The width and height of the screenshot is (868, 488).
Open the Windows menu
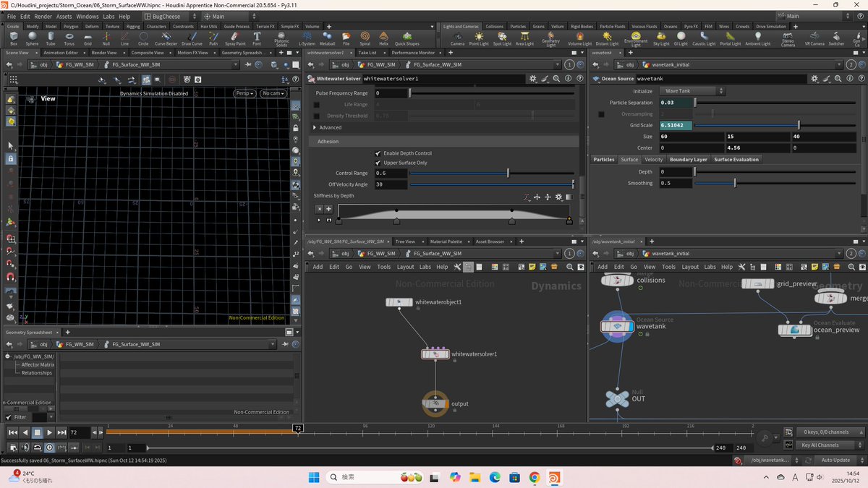pos(88,16)
